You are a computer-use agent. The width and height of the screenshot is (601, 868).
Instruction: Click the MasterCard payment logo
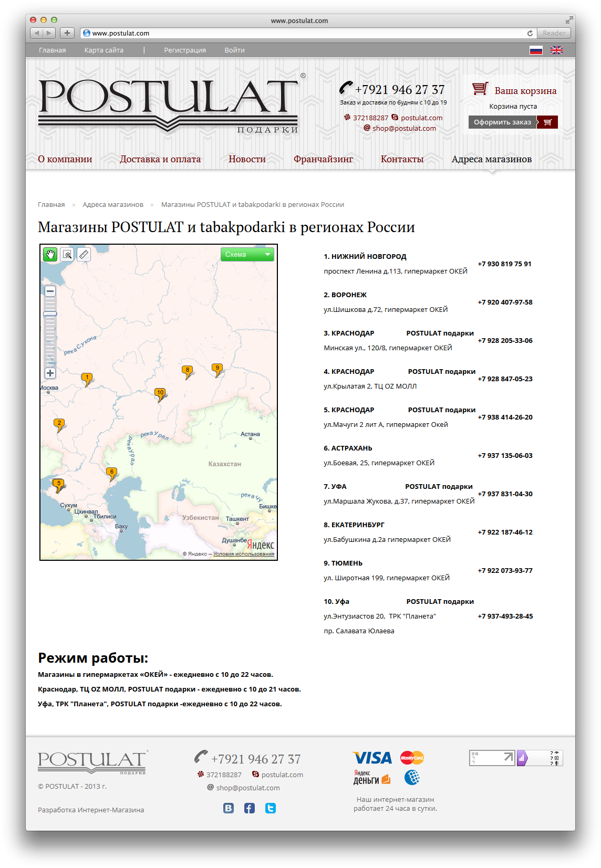tap(412, 758)
